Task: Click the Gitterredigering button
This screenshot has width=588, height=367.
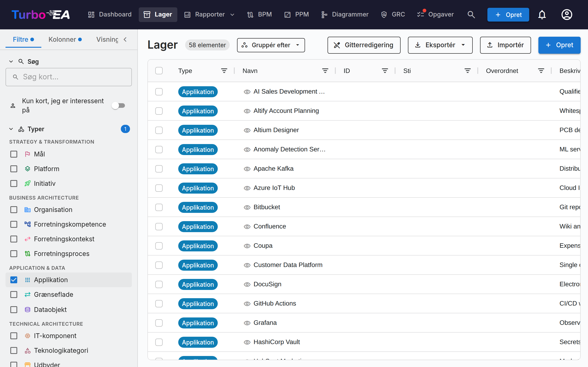Action: 364,45
